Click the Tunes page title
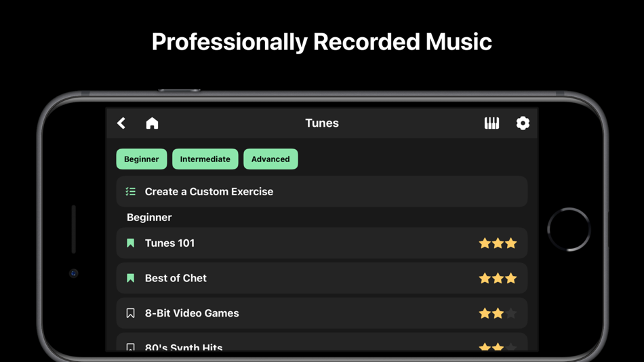 [x=322, y=123]
